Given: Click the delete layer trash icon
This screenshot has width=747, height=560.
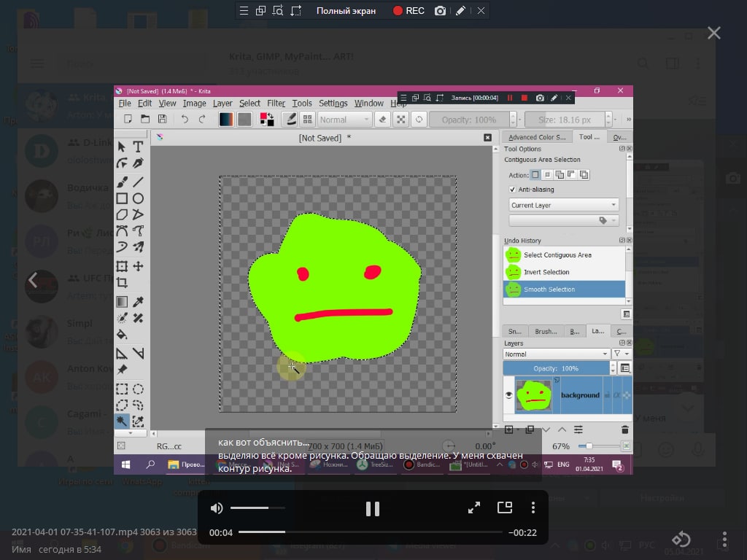Looking at the screenshot, I should tap(625, 430).
